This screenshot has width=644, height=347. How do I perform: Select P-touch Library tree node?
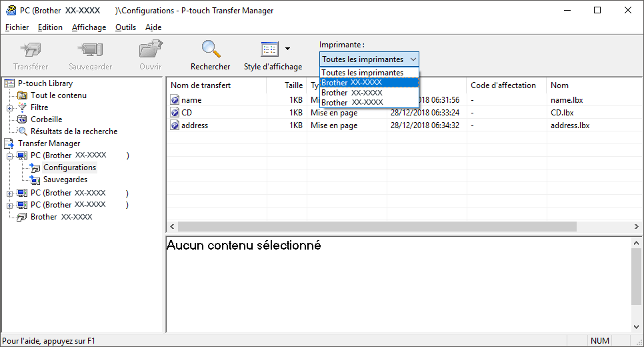pyautogui.click(x=45, y=83)
